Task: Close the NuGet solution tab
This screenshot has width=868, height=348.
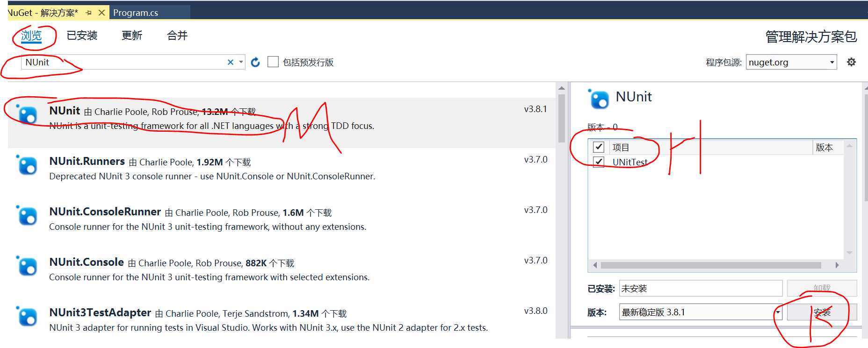Action: pos(101,13)
